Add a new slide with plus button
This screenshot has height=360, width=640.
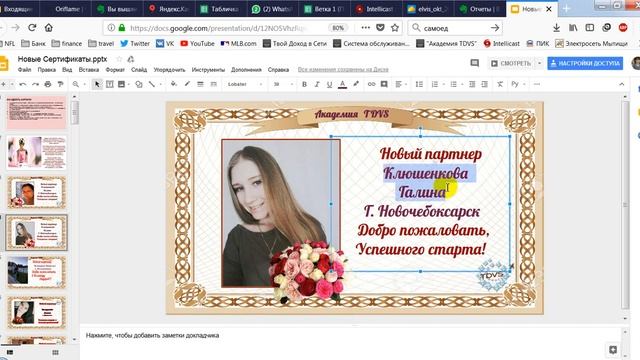click(3, 84)
